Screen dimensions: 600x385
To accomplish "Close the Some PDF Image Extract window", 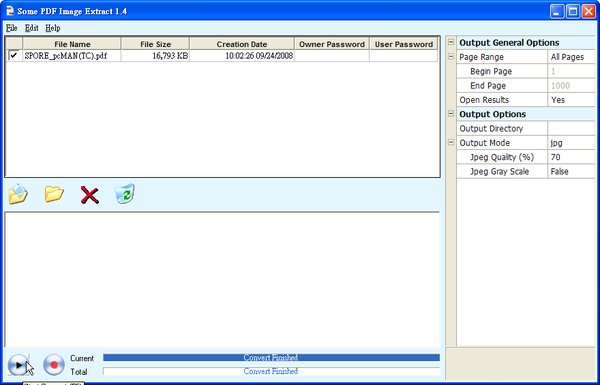I will click(589, 11).
